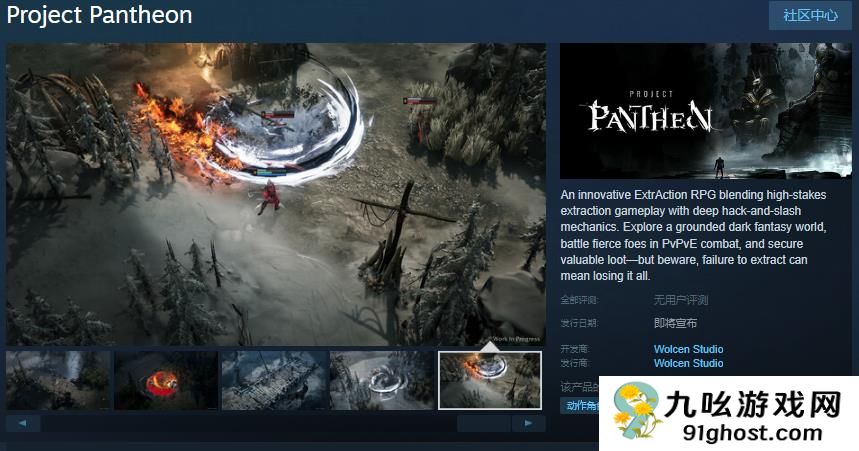The width and height of the screenshot is (859, 451).
Task: Open the 社区中心 community hub button
Action: (810, 15)
